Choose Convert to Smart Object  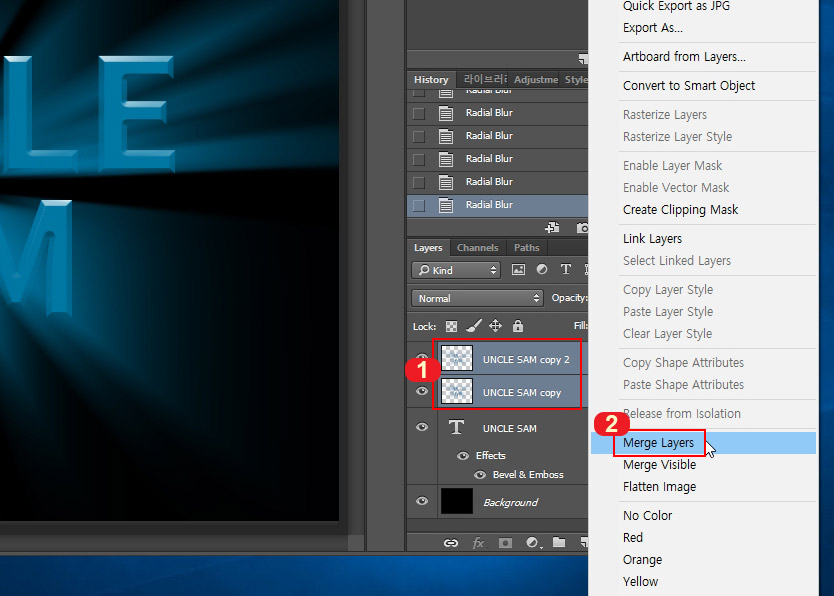coord(703,86)
